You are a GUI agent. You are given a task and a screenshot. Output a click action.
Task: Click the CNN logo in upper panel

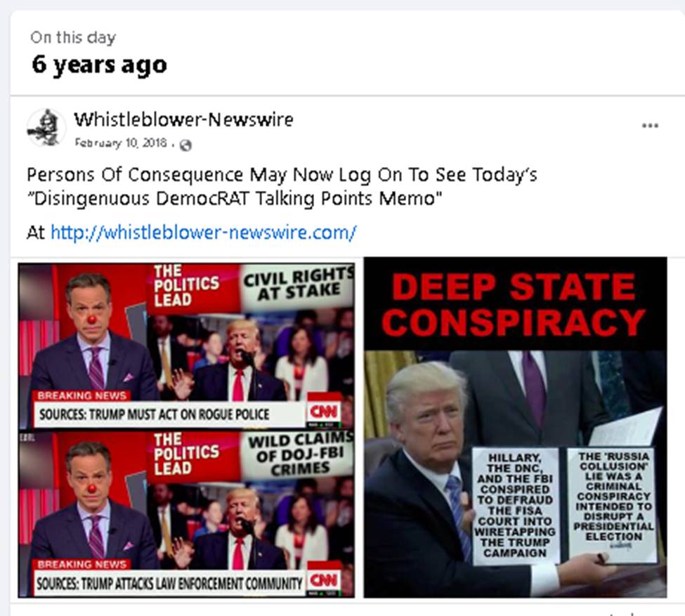coord(324,411)
